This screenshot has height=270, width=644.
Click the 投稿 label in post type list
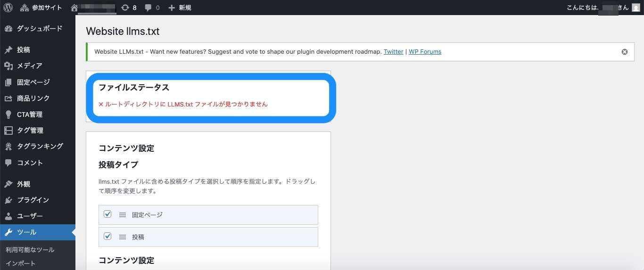tap(138, 237)
